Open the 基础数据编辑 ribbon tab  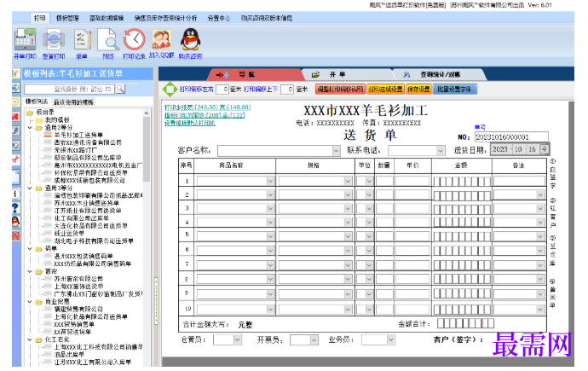coord(107,18)
